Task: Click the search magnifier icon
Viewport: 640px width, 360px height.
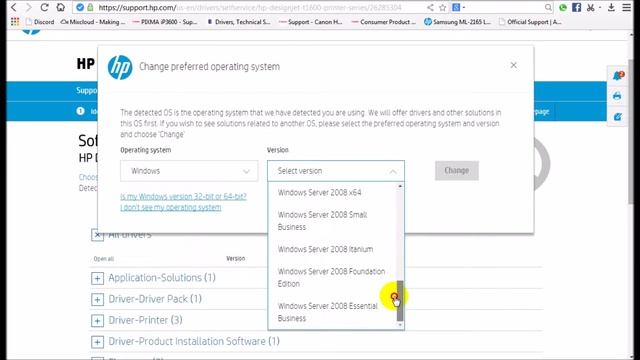Action: click(x=548, y=7)
